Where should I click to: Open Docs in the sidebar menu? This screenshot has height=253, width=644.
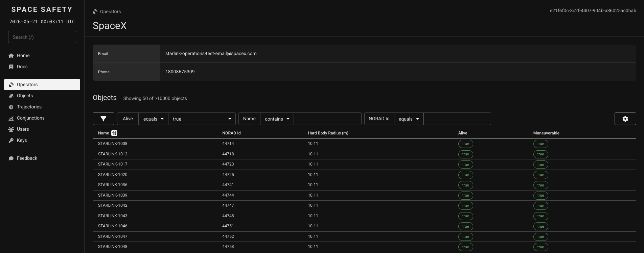pyautogui.click(x=42, y=67)
